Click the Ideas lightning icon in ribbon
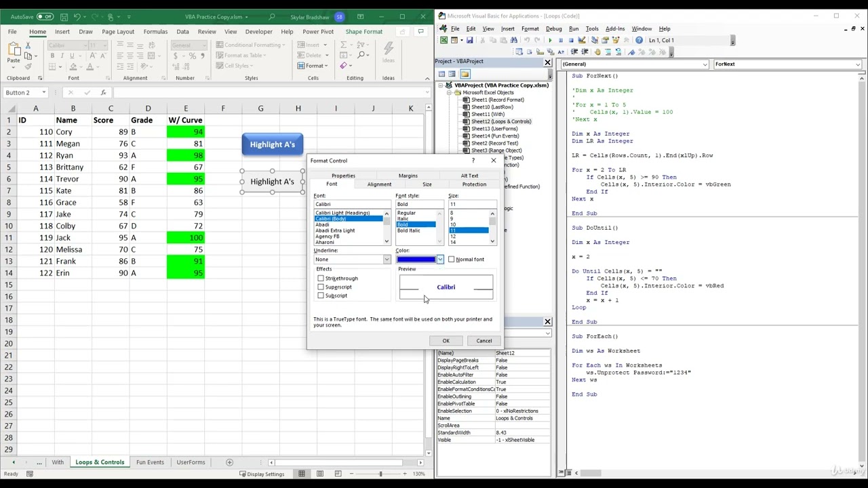The width and height of the screenshot is (868, 488). pos(388,49)
